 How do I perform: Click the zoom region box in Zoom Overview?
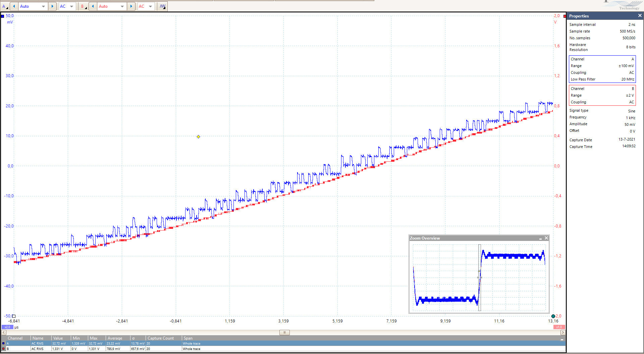tap(480, 278)
